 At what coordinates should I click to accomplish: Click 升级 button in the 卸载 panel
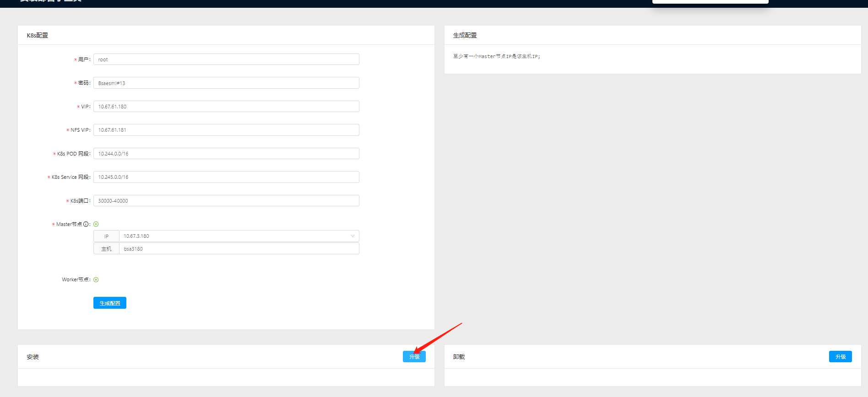[841, 356]
